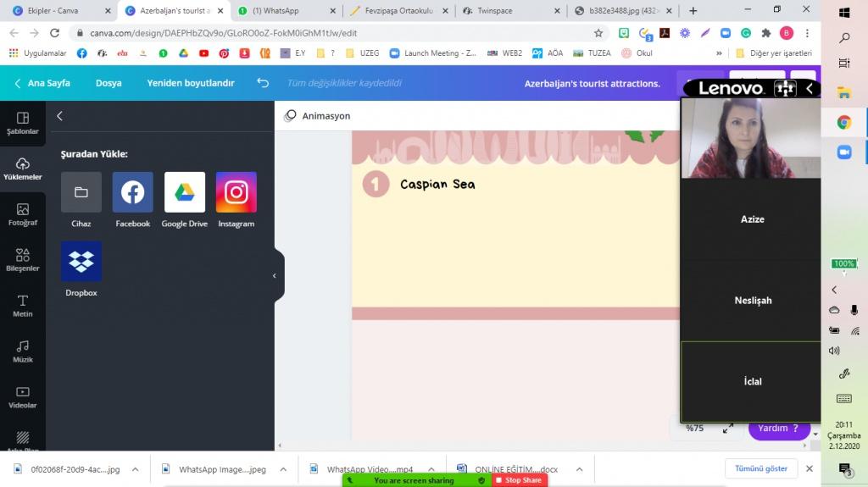Select Google Drive upload source
Image resolution: width=868 pixels, height=487 pixels.
coord(185,192)
